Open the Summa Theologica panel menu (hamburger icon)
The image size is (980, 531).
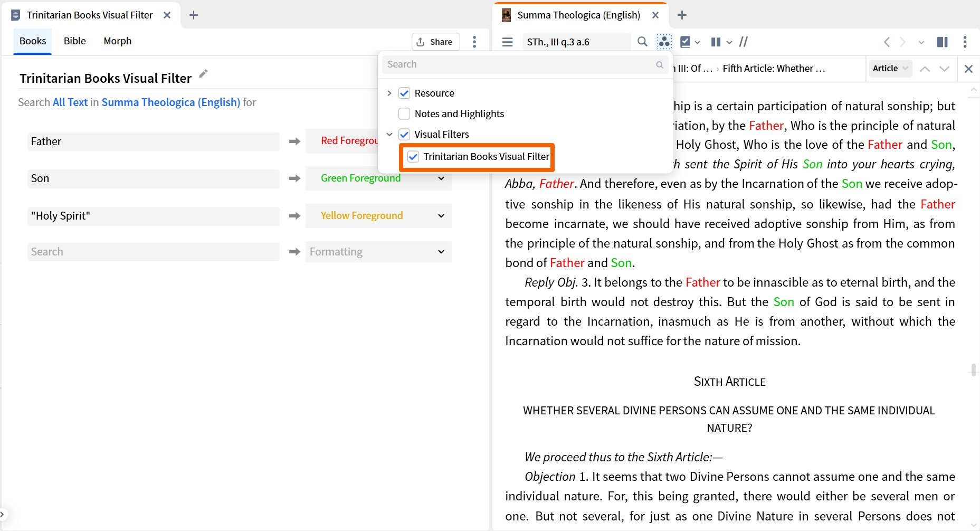(507, 42)
